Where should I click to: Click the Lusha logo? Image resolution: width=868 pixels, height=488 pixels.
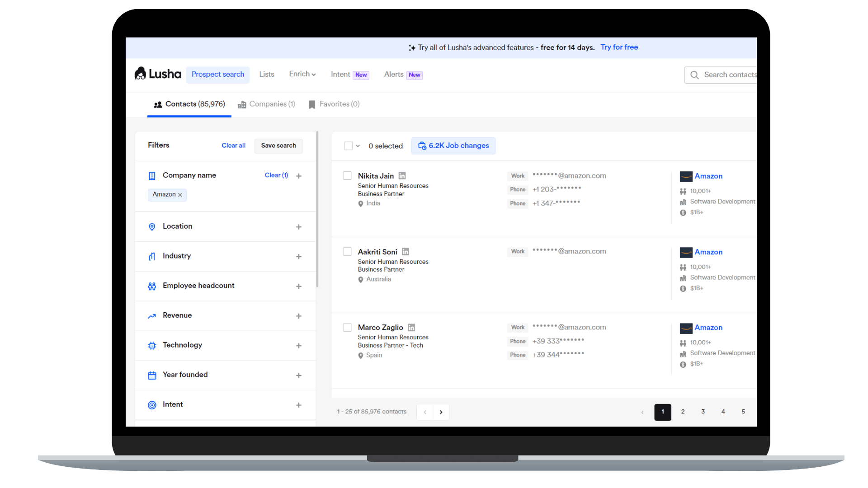tap(158, 74)
